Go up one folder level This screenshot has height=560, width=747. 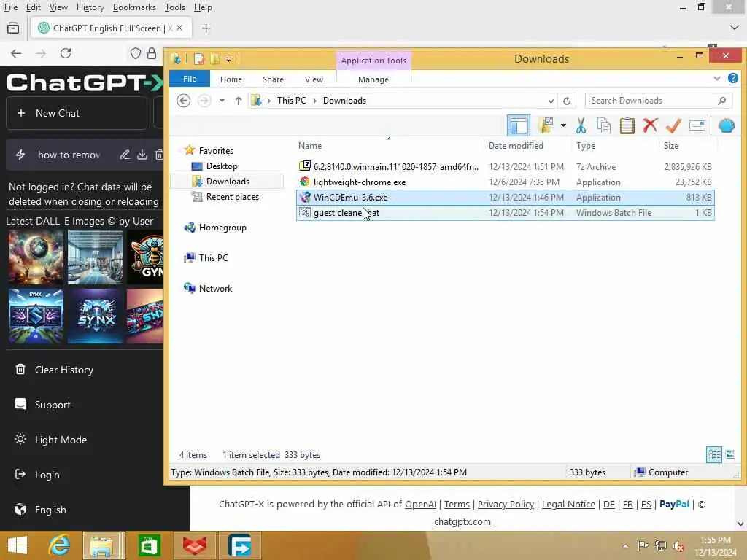[x=239, y=101]
